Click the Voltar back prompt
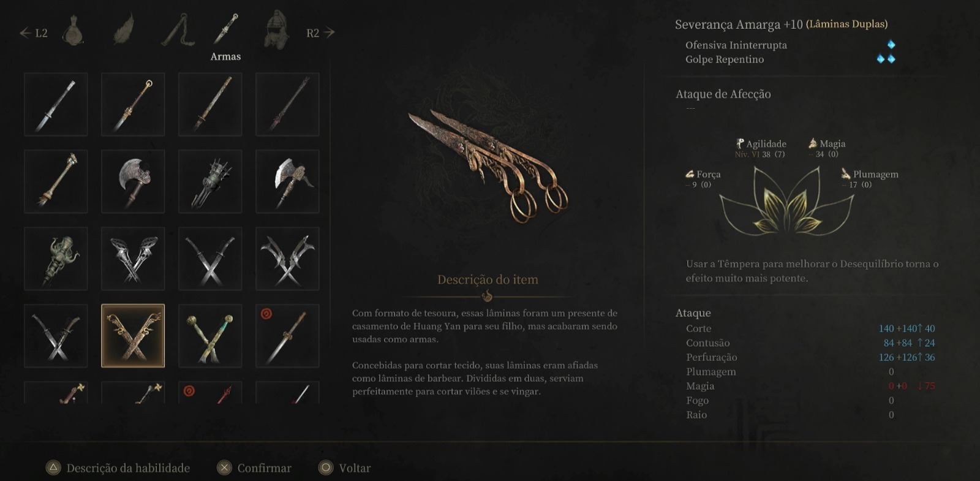This screenshot has width=980, height=481. (345, 468)
